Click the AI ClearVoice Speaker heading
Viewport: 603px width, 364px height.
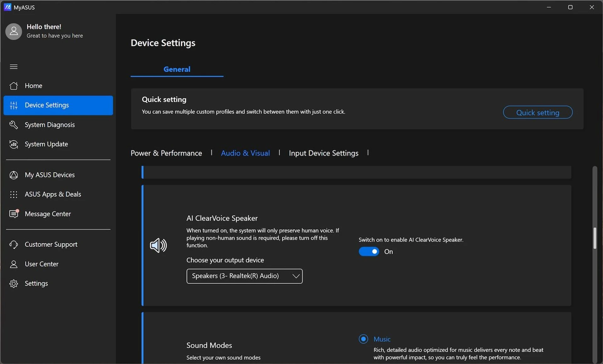[222, 218]
